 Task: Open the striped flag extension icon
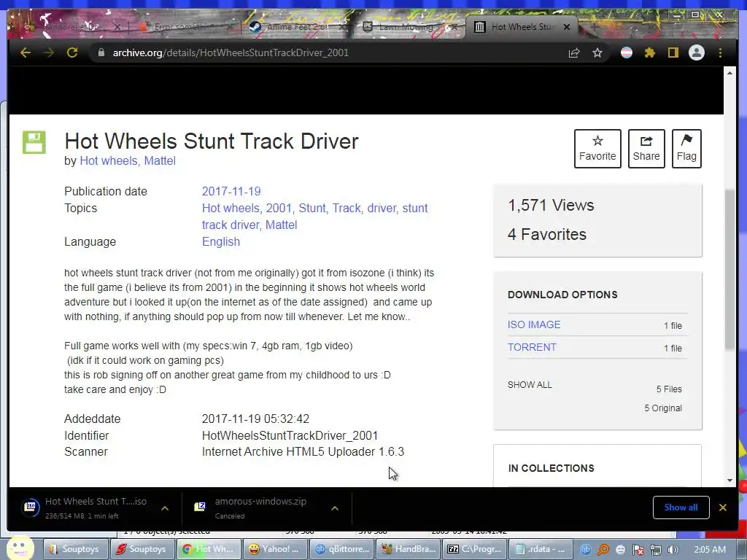point(627,52)
